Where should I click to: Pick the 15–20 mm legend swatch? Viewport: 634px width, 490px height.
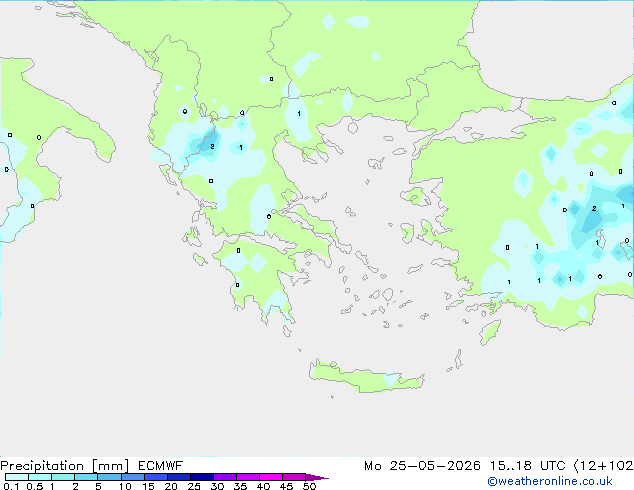pos(155,477)
